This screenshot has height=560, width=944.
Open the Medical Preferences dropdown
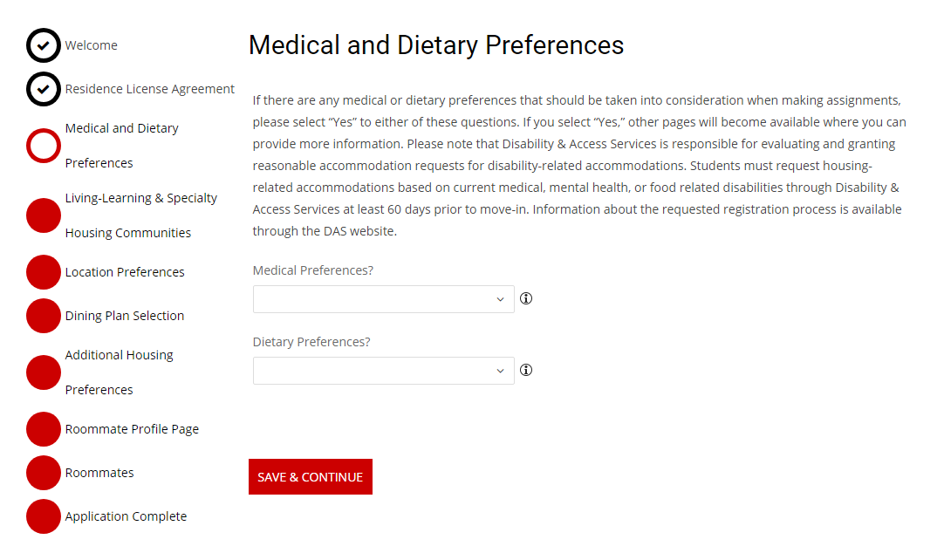tap(383, 299)
